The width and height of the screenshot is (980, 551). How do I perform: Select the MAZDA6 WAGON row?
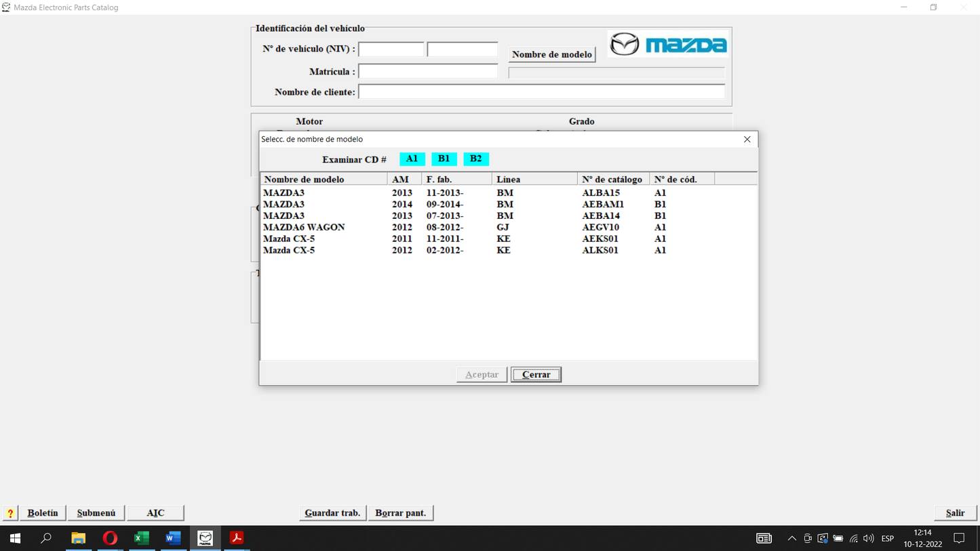click(509, 227)
